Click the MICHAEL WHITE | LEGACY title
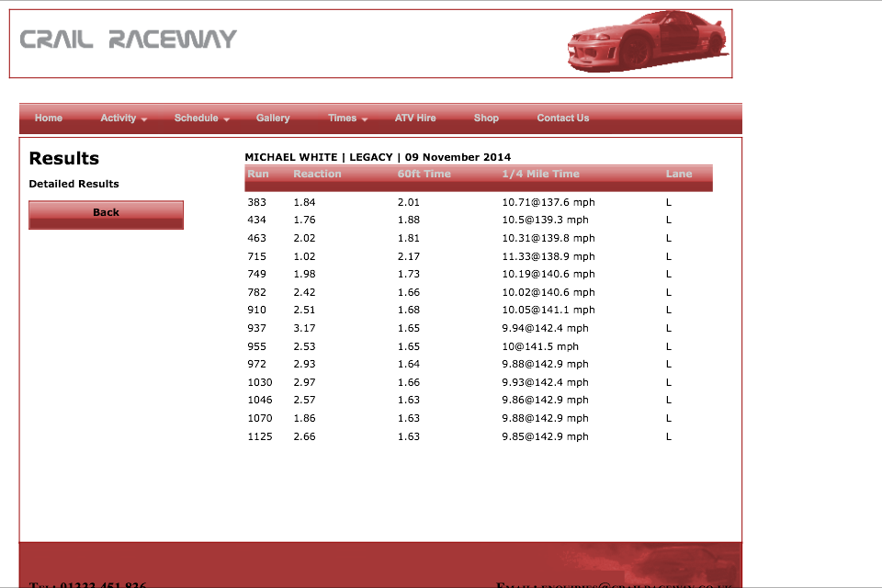882x588 pixels. [378, 157]
